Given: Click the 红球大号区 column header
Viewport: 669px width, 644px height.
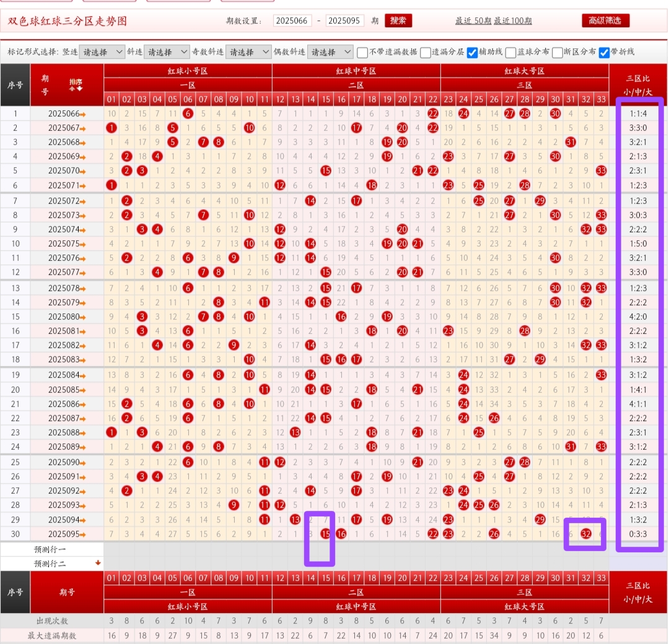Looking at the screenshot, I should (525, 71).
